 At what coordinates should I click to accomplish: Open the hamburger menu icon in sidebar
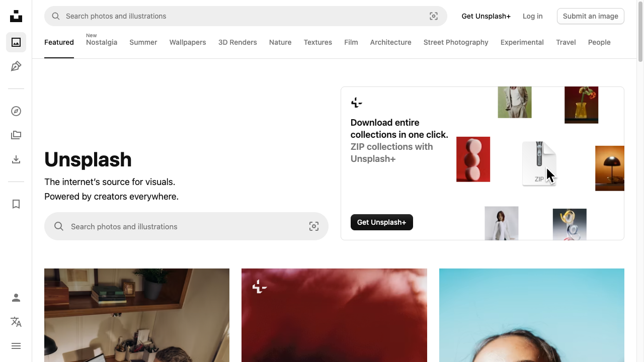pyautogui.click(x=16, y=346)
